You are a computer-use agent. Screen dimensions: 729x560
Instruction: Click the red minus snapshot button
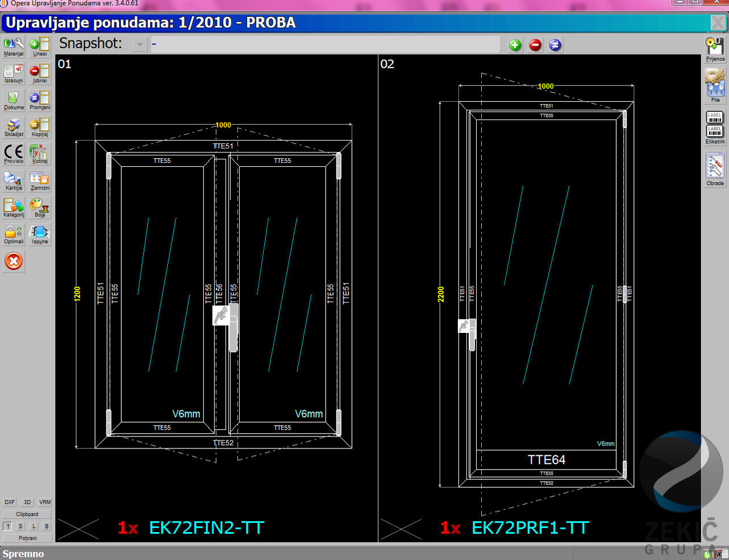click(x=535, y=45)
